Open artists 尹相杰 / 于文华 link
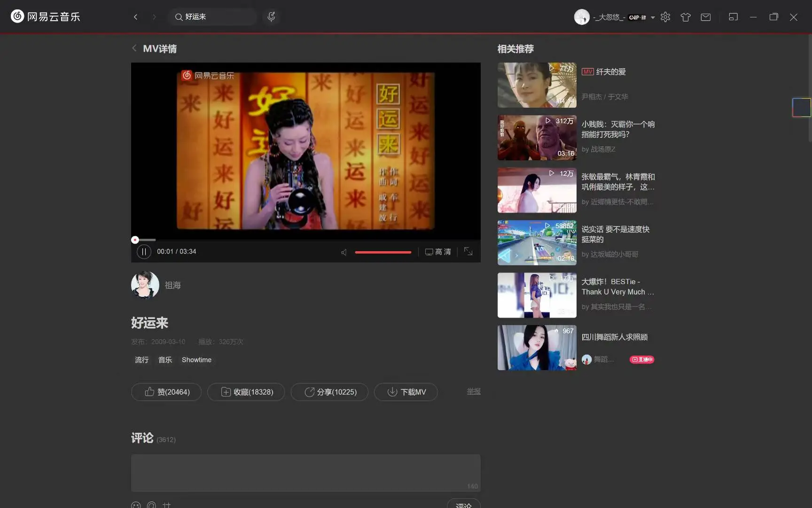Viewport: 812px width, 508px height. tap(605, 96)
